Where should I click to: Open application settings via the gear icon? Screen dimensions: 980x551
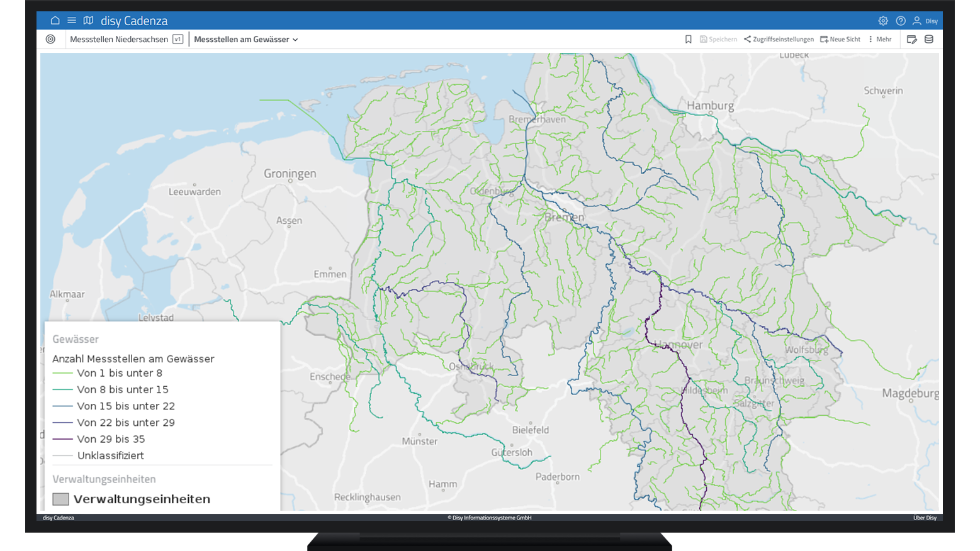(x=883, y=20)
